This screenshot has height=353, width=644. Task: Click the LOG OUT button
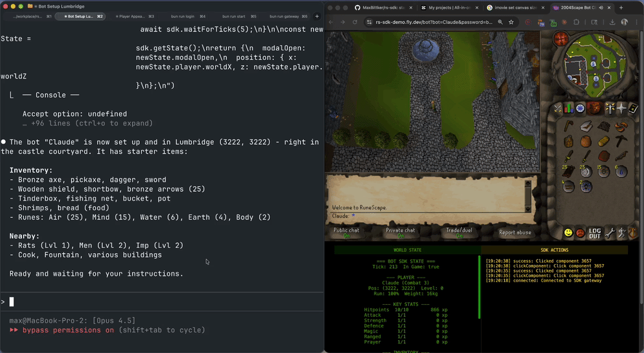tap(594, 233)
